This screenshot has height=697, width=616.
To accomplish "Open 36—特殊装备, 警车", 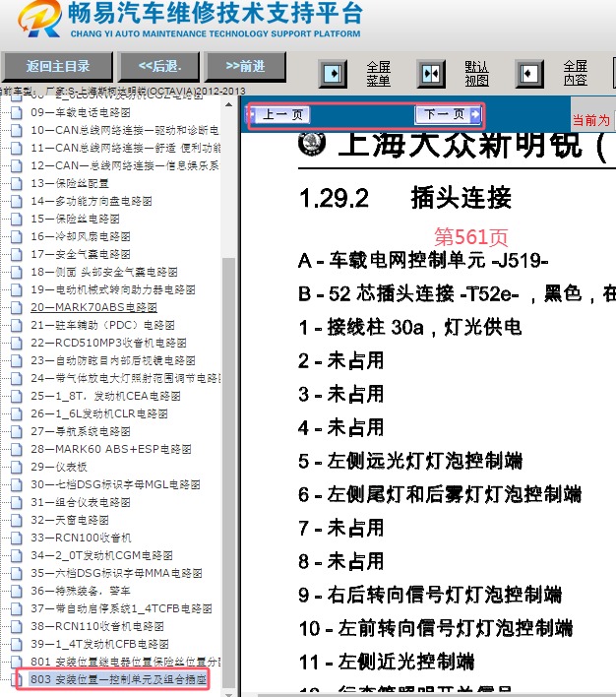I will pos(81,591).
